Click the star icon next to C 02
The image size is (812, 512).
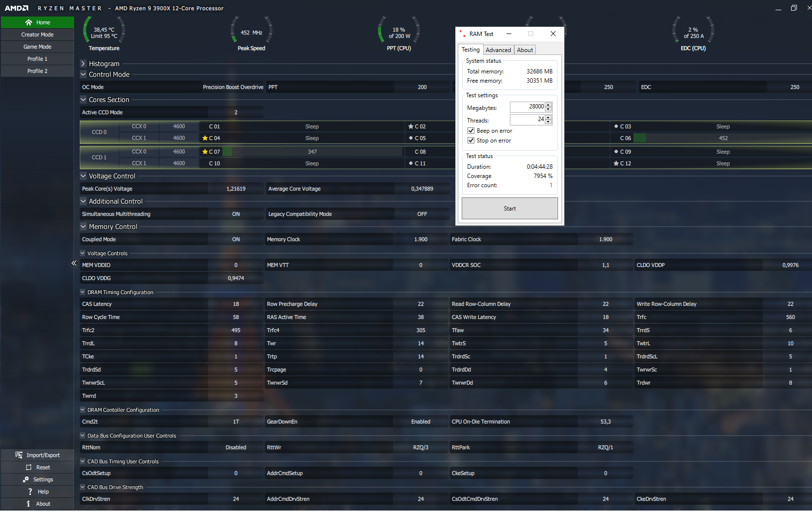click(411, 126)
